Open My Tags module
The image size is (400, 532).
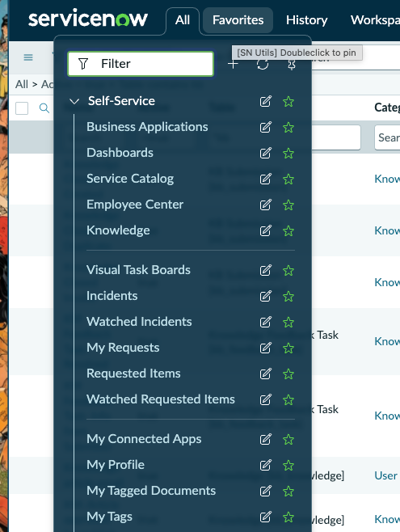109,517
